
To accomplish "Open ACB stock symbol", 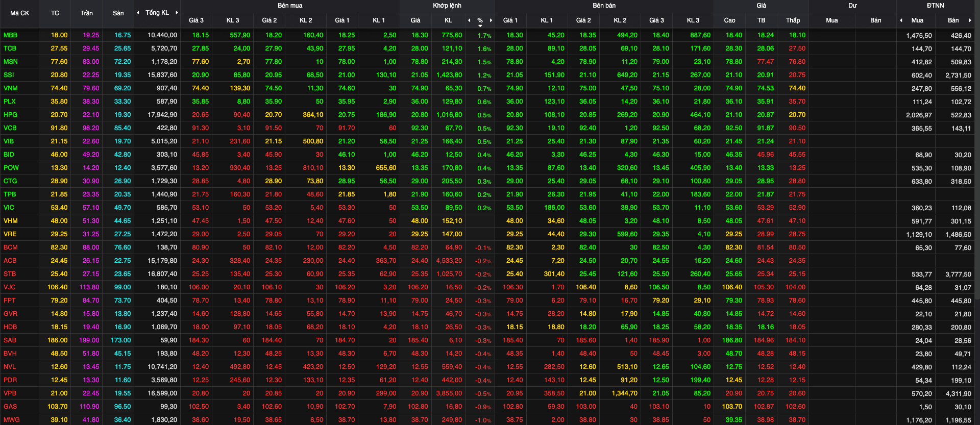I will [10, 261].
